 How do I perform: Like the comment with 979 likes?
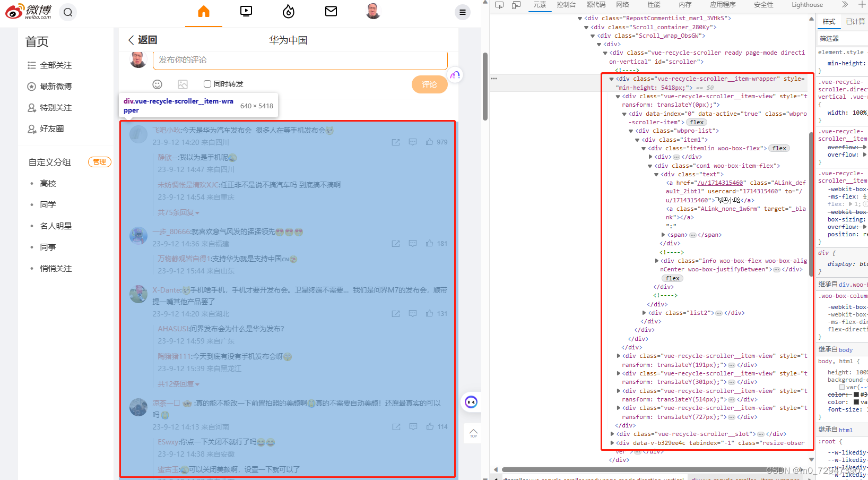[x=436, y=142]
